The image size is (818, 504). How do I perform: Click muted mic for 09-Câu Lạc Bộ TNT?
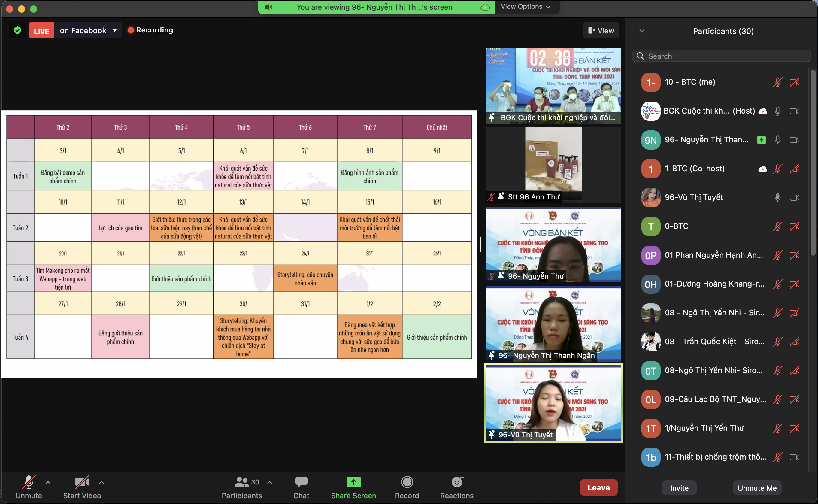[x=777, y=399]
